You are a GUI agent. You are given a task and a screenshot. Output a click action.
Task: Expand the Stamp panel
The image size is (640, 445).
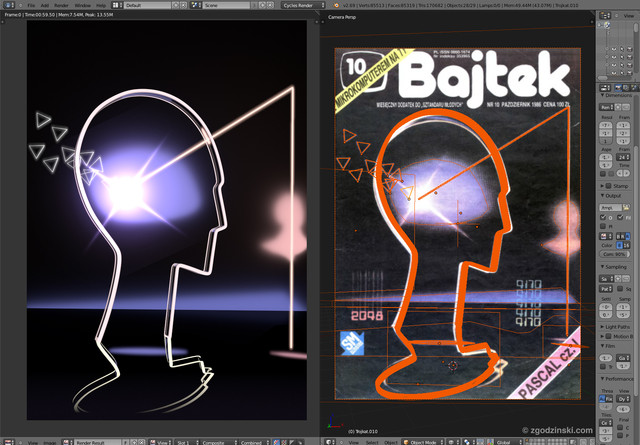click(x=602, y=186)
